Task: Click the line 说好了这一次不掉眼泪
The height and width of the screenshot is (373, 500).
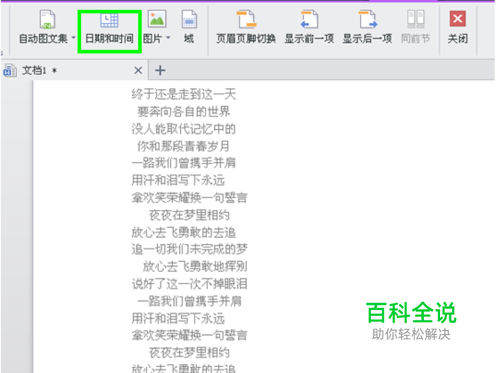Action: tap(189, 284)
